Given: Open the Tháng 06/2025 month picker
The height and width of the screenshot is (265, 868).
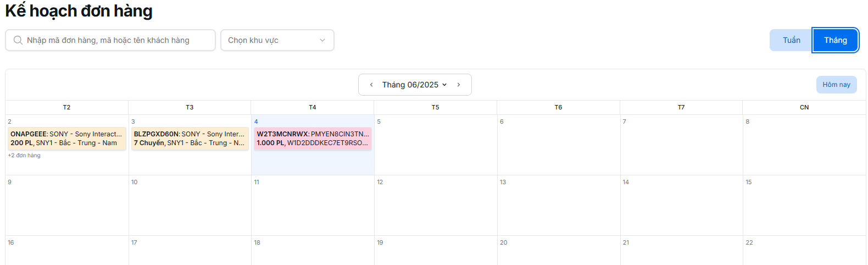Looking at the screenshot, I should pyautogui.click(x=414, y=85).
